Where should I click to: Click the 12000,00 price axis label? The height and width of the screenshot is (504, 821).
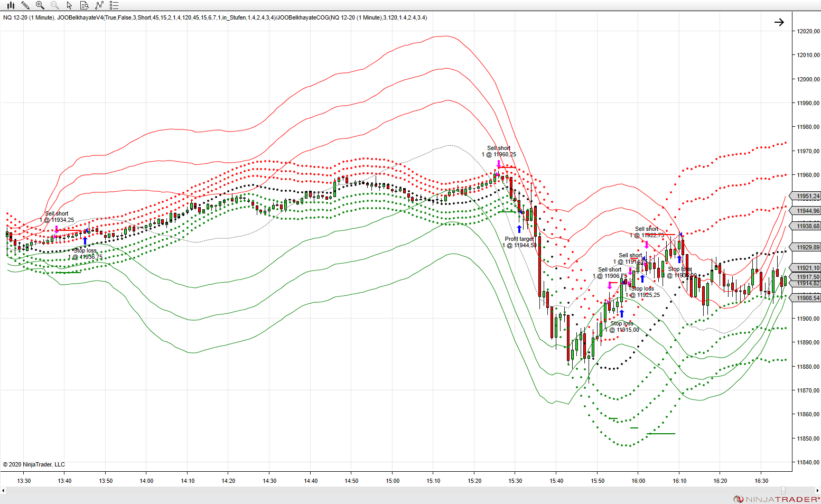coord(808,79)
